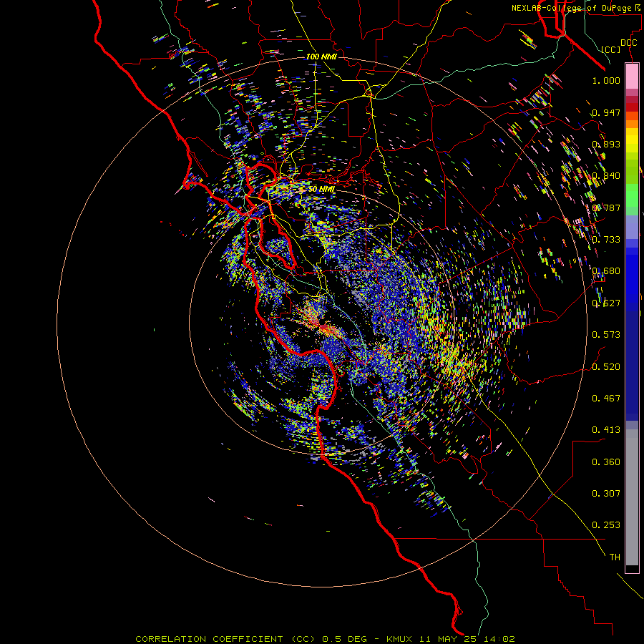Click the 0.5 DEG elevation text

pyautogui.click(x=345, y=639)
